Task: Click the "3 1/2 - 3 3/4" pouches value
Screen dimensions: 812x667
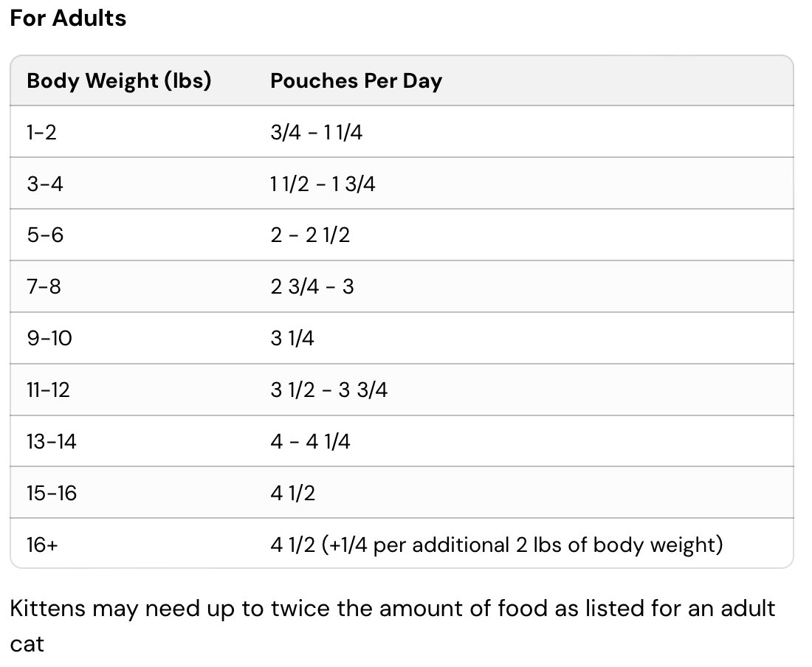Action: pyautogui.click(x=328, y=390)
